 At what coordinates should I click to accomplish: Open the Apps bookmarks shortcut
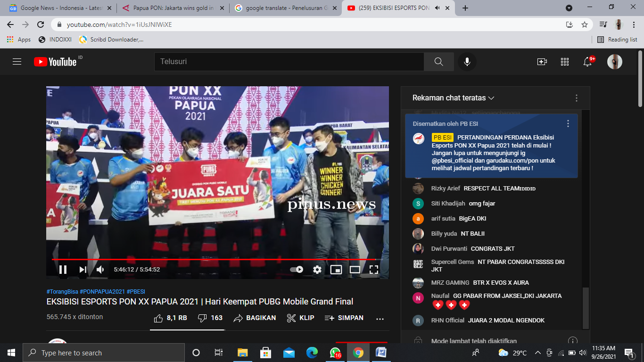(x=19, y=40)
